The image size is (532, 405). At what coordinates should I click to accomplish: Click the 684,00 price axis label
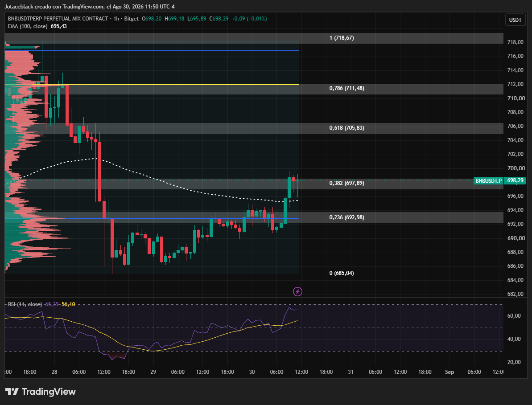[515, 280]
